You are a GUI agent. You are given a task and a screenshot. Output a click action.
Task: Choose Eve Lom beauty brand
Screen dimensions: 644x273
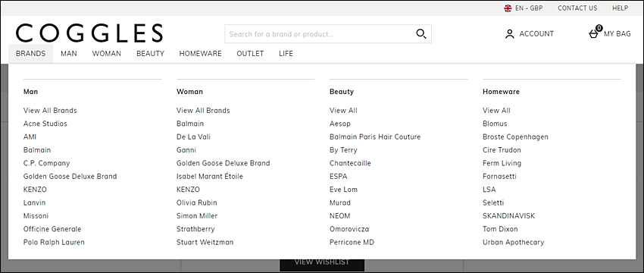(343, 190)
